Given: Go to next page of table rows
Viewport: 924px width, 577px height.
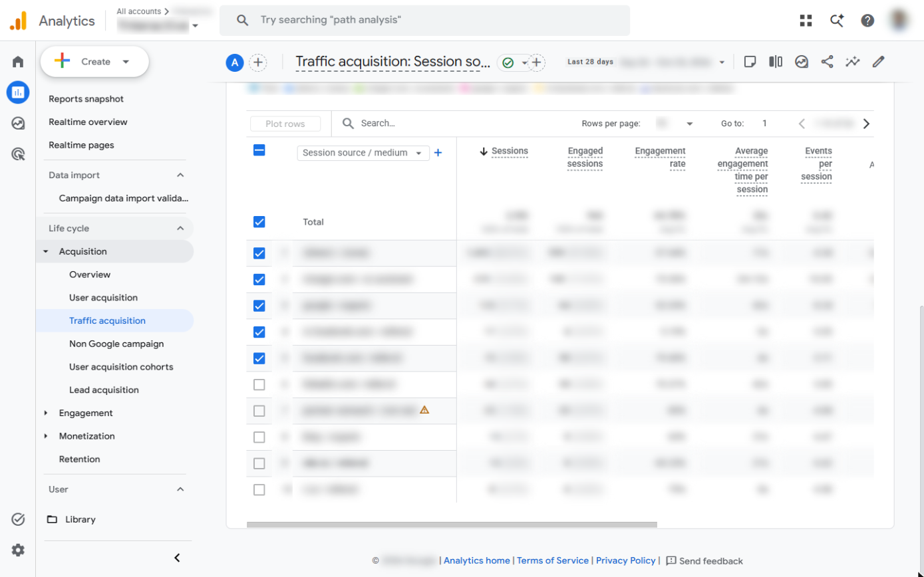Looking at the screenshot, I should coord(866,124).
